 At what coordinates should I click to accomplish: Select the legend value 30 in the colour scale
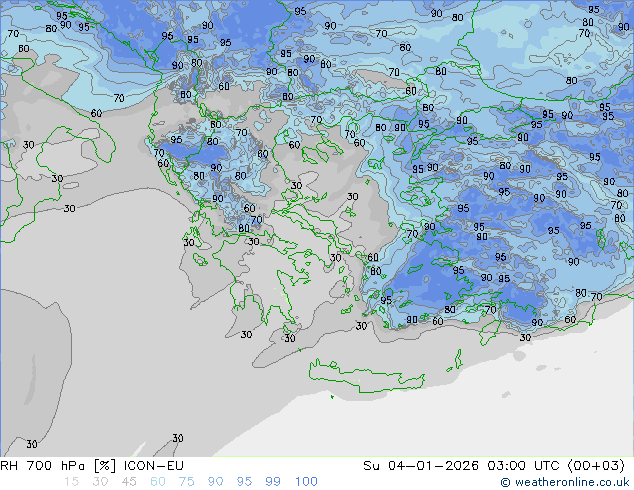[100, 482]
